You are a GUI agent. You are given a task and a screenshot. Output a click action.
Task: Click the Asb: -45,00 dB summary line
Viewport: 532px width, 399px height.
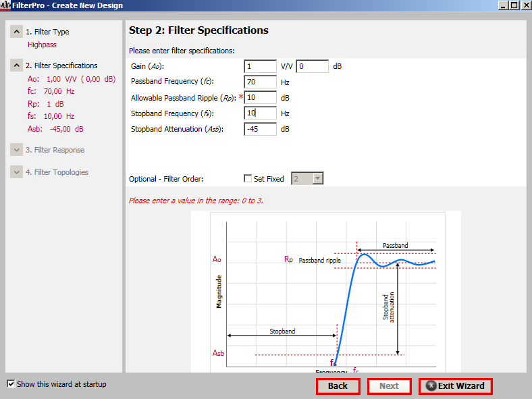click(x=55, y=129)
